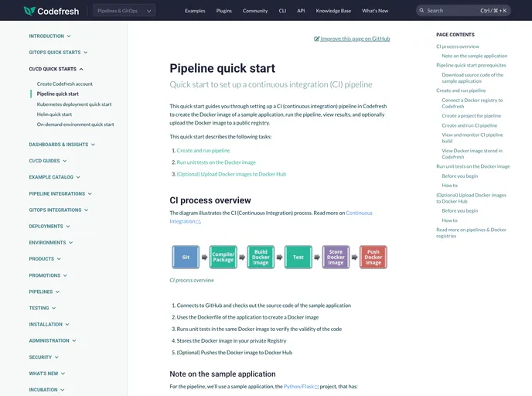Jump to Create a project for pipeline
Image resolution: width=532 pixels, height=396 pixels.
click(x=471, y=116)
